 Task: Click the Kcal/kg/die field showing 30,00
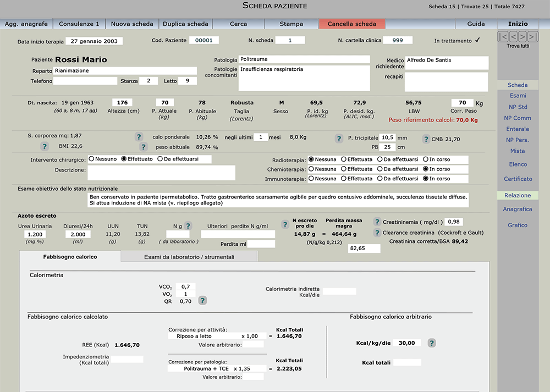pos(407,343)
